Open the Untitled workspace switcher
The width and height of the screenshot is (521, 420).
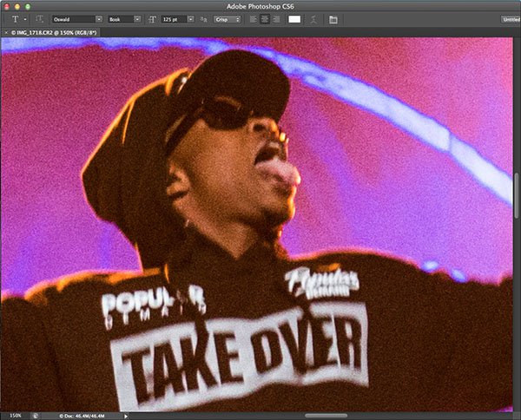pos(510,18)
